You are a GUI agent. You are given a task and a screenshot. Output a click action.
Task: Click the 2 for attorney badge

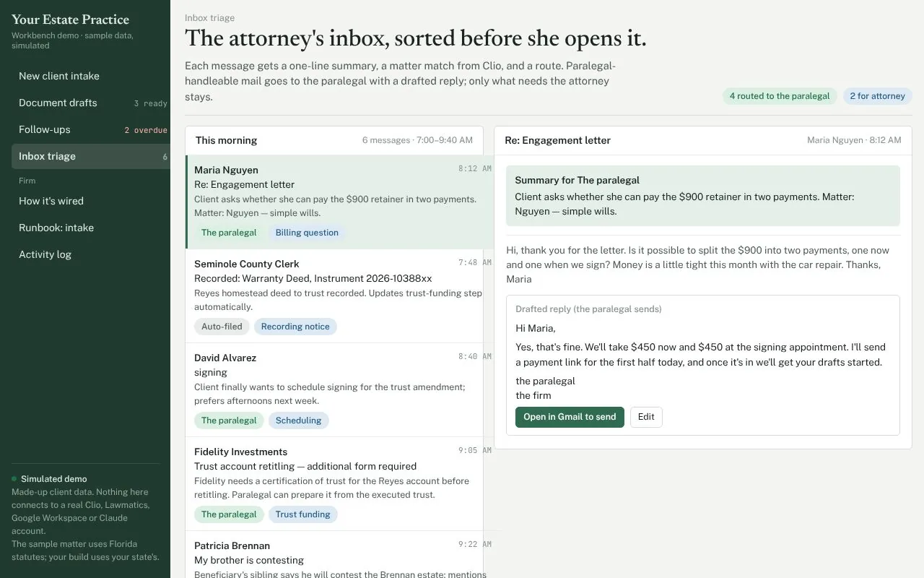[x=877, y=96]
